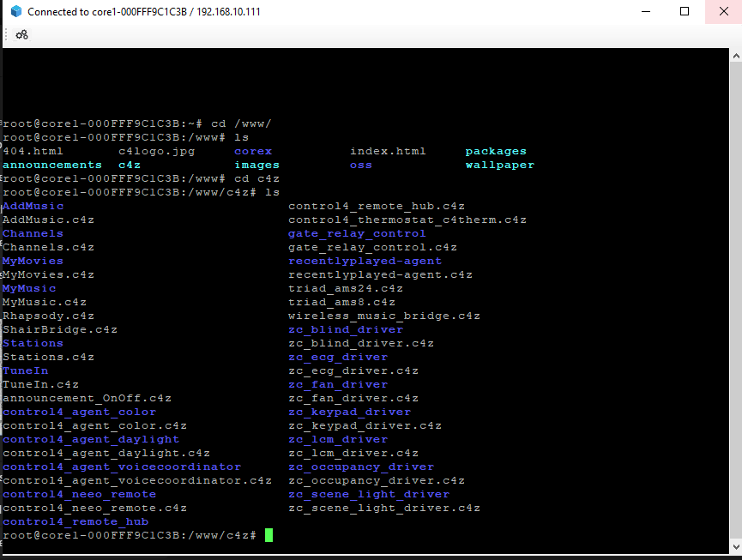Click the green terminal cursor block
The image size is (742, 560).
(268, 535)
